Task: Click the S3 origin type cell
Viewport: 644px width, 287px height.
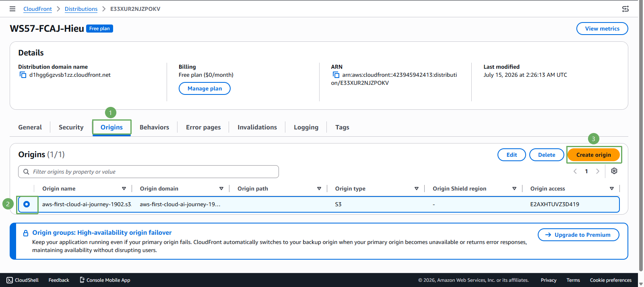Action: click(338, 204)
